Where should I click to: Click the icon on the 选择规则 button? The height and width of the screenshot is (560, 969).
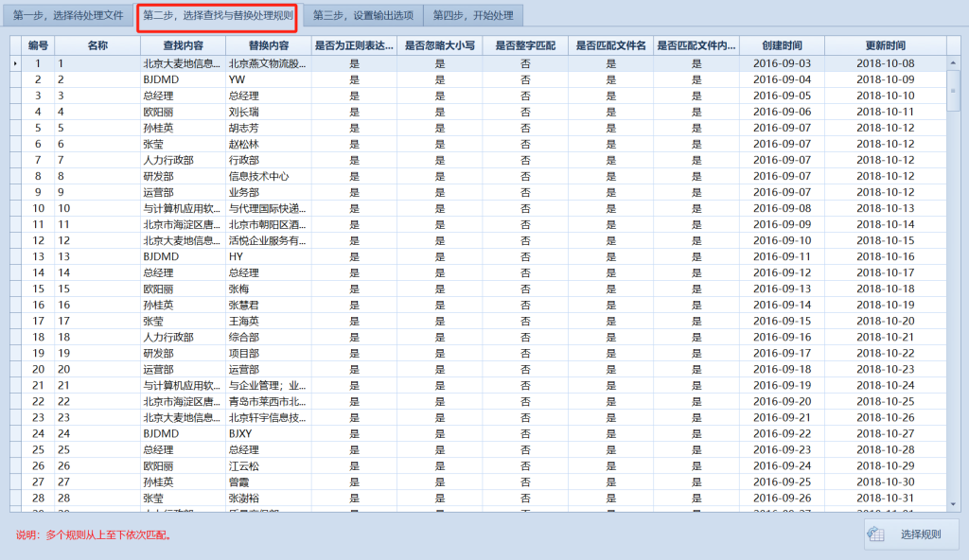point(877,534)
